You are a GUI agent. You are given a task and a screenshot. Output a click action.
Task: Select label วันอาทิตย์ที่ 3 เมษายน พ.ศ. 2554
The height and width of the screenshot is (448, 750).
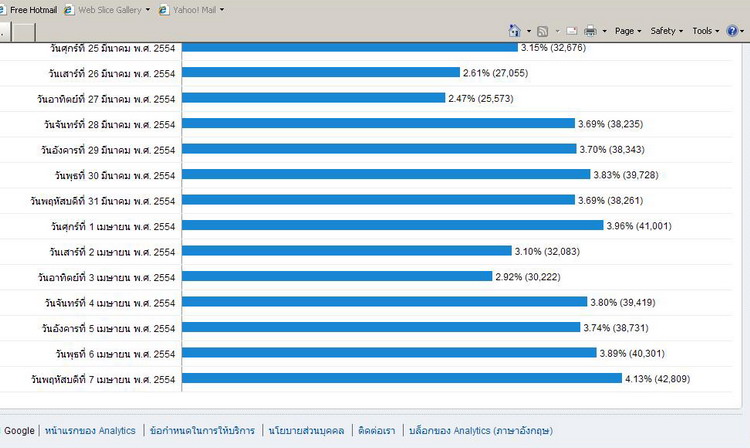(x=107, y=277)
